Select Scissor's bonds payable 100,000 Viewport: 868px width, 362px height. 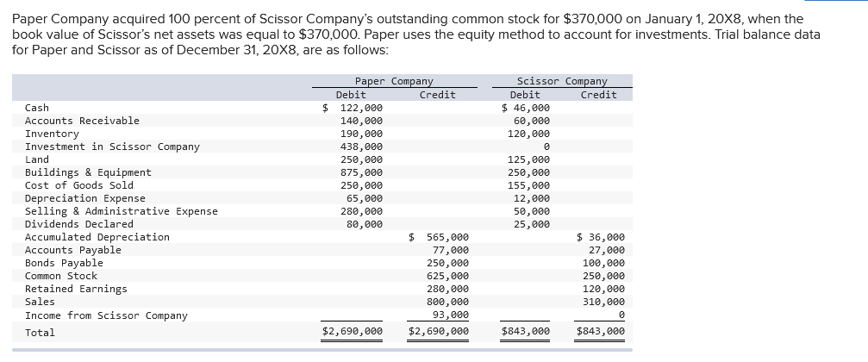[603, 263]
